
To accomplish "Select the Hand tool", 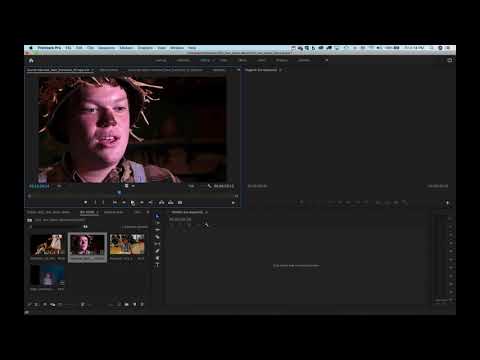I will tap(157, 258).
